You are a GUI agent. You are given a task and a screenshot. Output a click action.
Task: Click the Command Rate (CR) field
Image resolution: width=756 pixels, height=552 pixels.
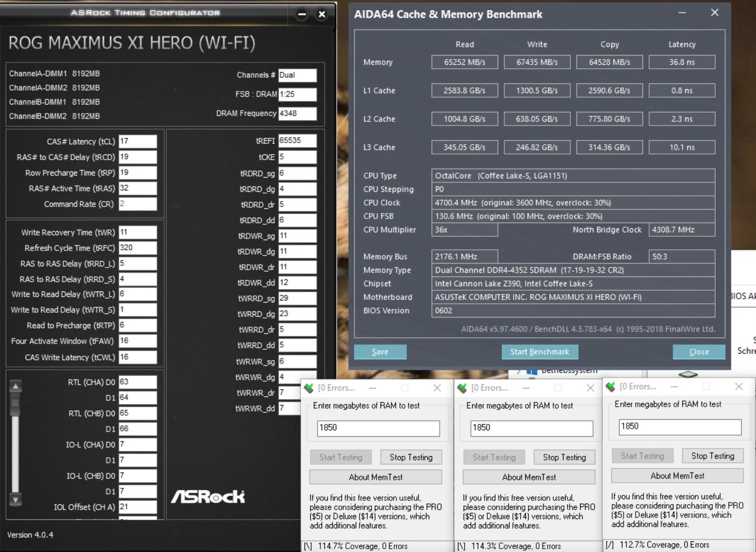pyautogui.click(x=137, y=204)
